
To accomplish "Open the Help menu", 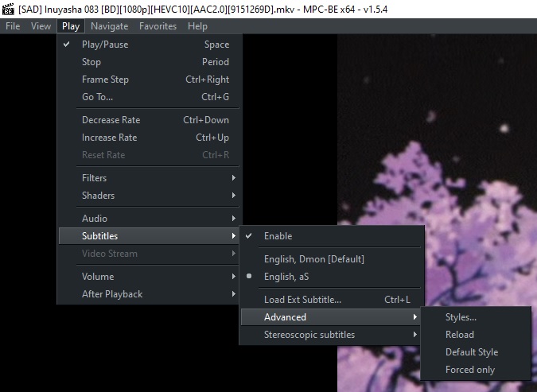I will pyautogui.click(x=197, y=26).
